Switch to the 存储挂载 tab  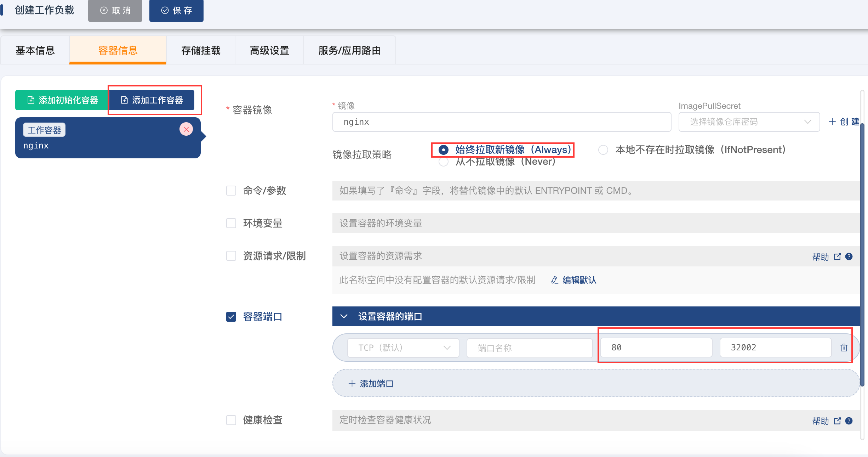click(201, 50)
